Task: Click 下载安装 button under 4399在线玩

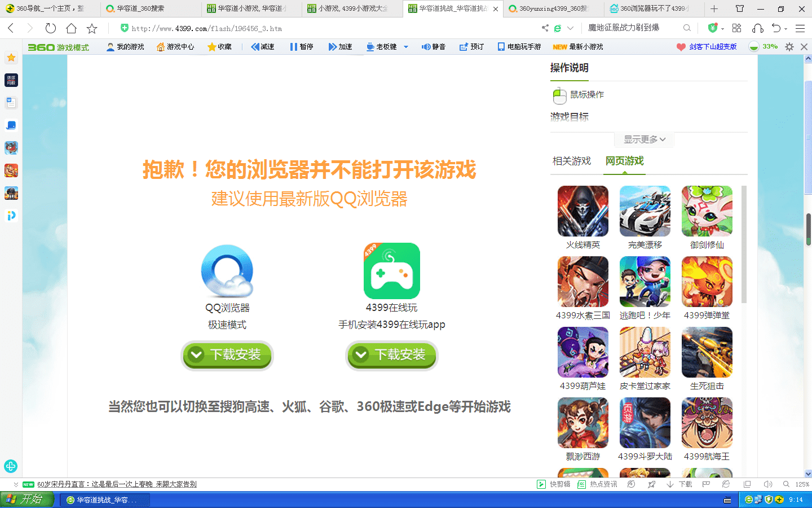Action: coord(392,355)
